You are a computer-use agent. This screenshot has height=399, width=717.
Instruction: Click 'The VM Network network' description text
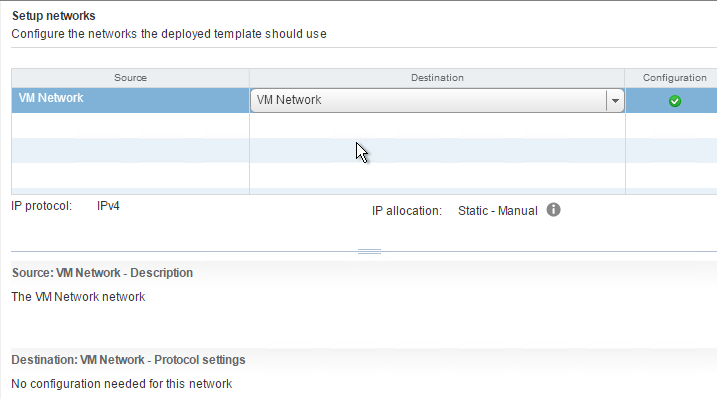78,297
